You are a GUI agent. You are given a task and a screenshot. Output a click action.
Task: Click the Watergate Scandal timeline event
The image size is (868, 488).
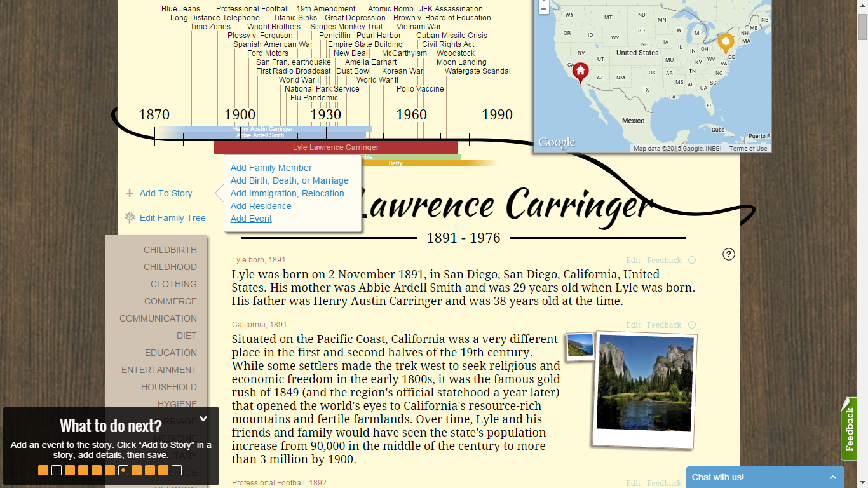[x=478, y=71]
